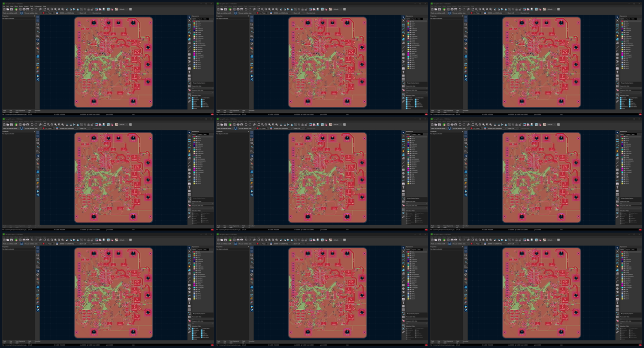Select F.Courtyard layer row in top-left window
Screen dimensions: 644x348
tap(203, 55)
